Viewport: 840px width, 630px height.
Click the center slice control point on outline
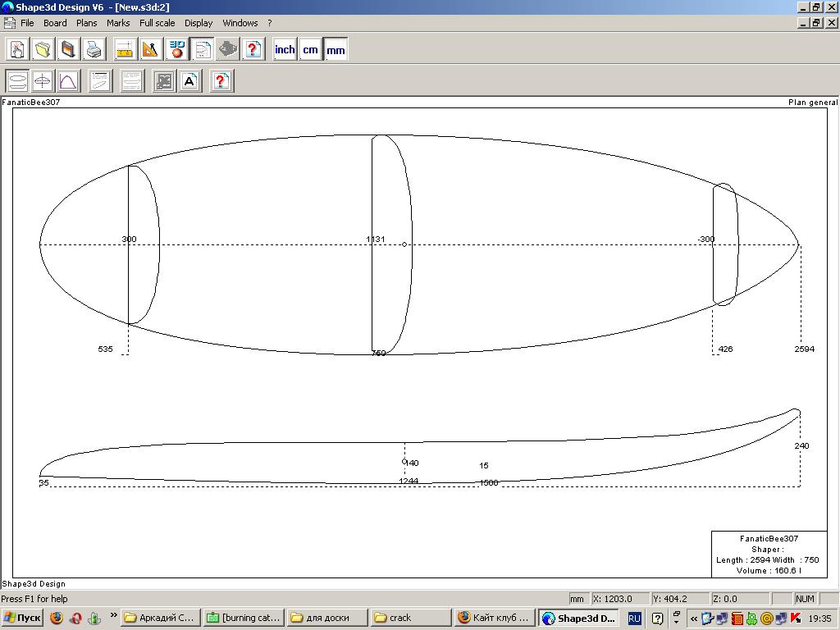pyautogui.click(x=404, y=244)
